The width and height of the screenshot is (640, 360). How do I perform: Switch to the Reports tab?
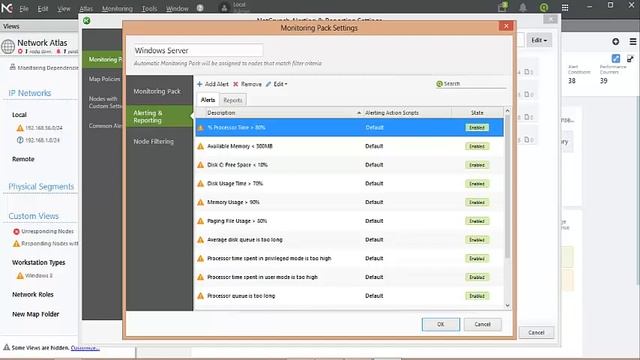[x=233, y=100]
